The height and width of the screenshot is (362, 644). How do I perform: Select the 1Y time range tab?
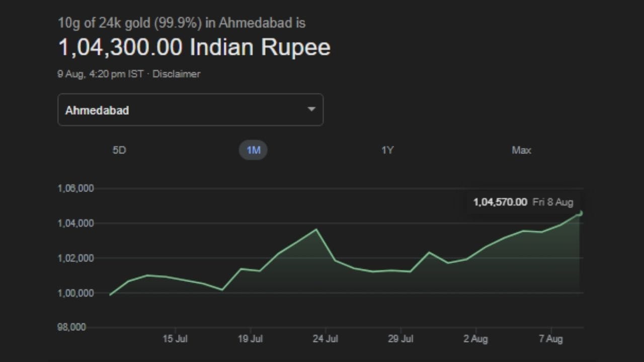[387, 150]
